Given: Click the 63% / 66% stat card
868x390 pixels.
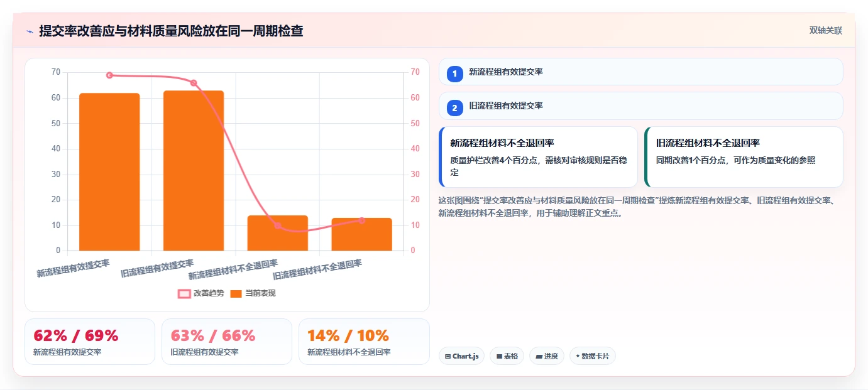Looking at the screenshot, I should pyautogui.click(x=227, y=342).
